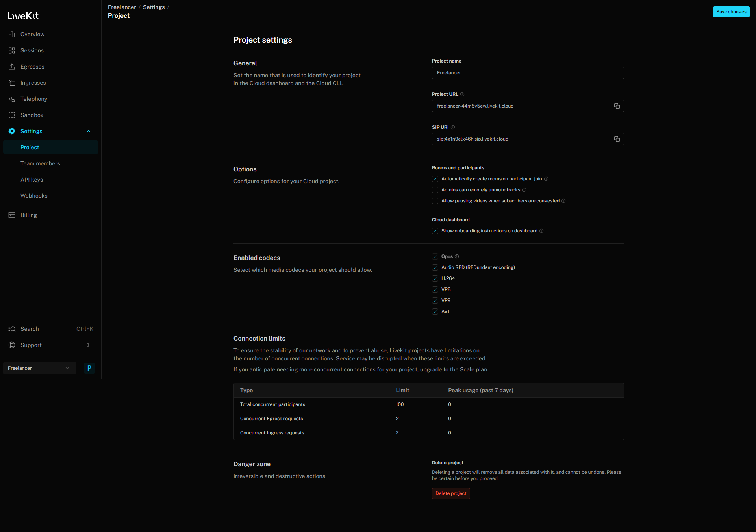The height and width of the screenshot is (532, 756).
Task: Toggle the VP8 codec checkbox
Action: (x=435, y=289)
